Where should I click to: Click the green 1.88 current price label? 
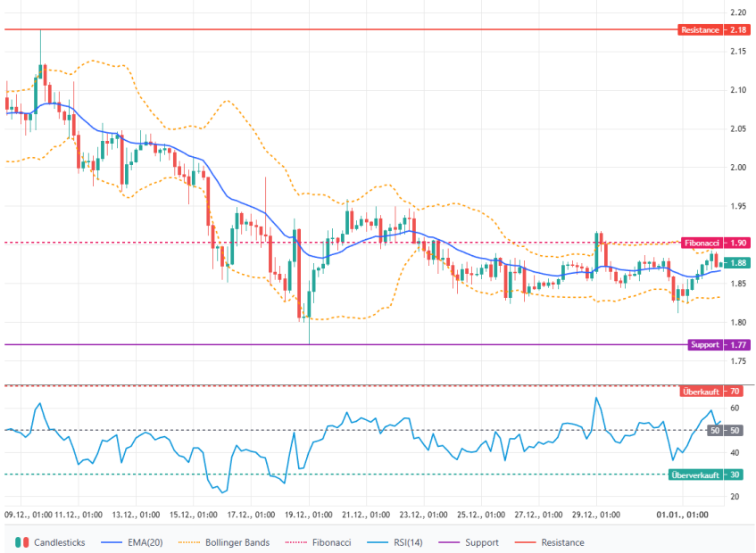pyautogui.click(x=738, y=263)
